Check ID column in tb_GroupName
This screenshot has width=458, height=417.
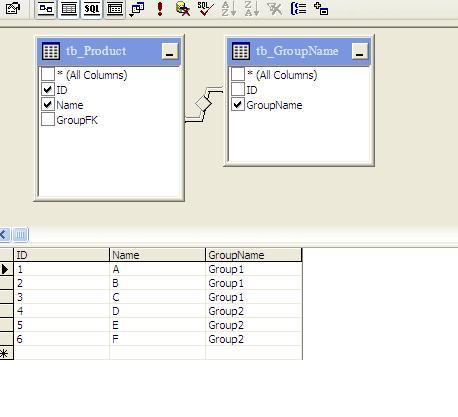pyautogui.click(x=238, y=89)
